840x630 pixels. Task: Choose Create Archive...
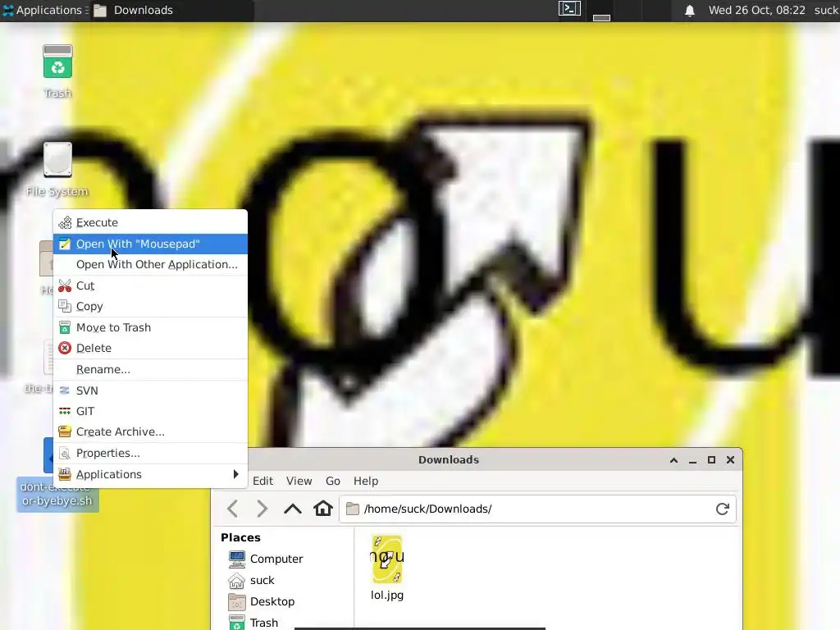click(x=150, y=431)
